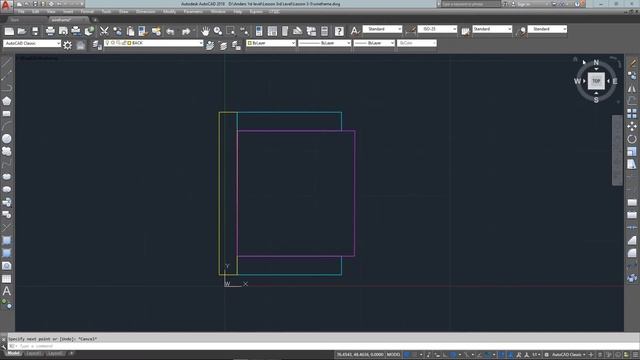This screenshot has height=360, width=640.
Task: Toggle the MODEL space status button
Action: 393,355
